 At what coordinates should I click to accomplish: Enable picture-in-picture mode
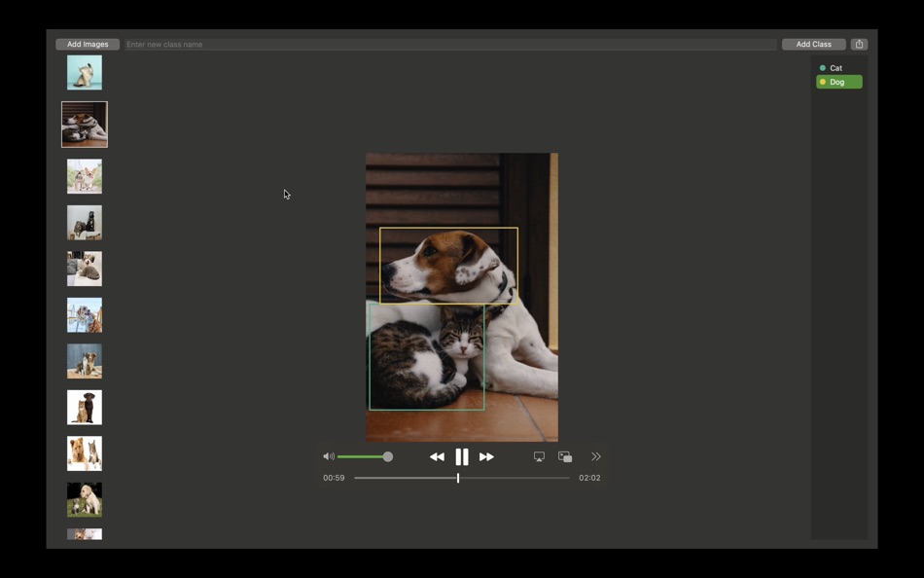(565, 456)
